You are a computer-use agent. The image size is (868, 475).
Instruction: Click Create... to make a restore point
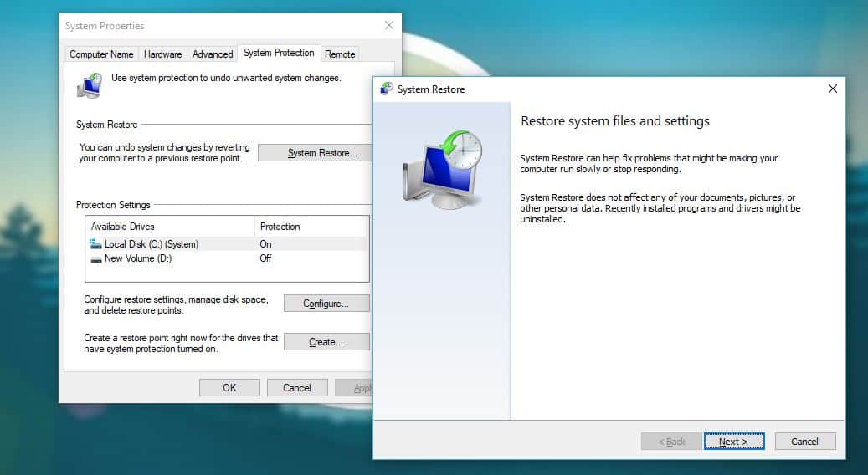click(x=326, y=342)
